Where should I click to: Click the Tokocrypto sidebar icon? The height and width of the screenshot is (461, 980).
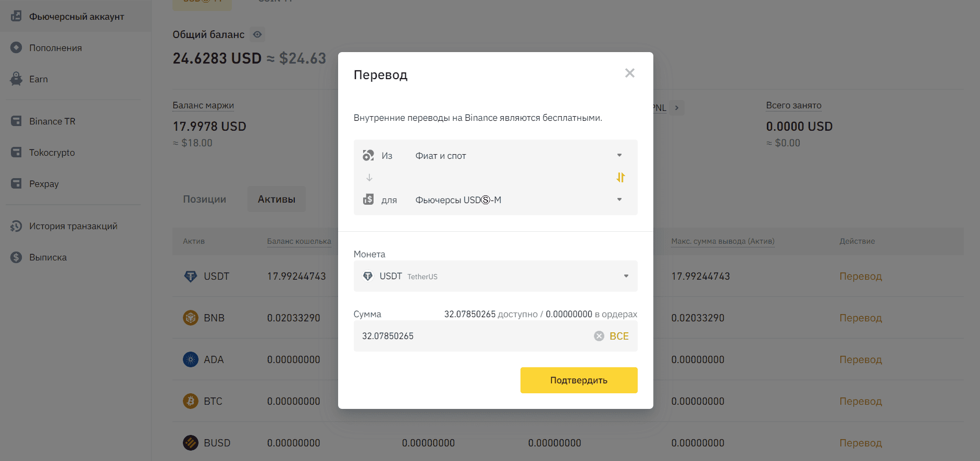16,152
